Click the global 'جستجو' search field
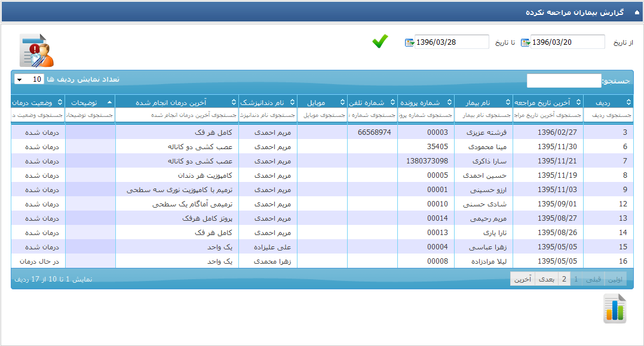The width and height of the screenshot is (644, 346). point(563,81)
